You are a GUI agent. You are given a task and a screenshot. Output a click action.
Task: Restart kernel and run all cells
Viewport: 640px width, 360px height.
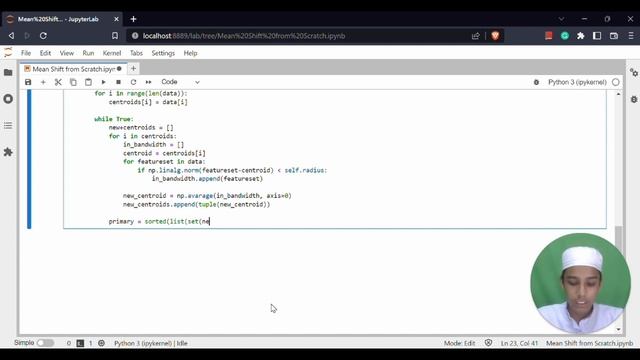149,82
